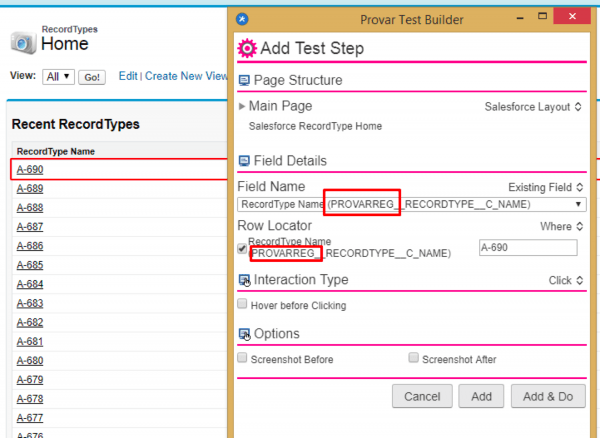Image resolution: width=600 pixels, height=438 pixels.
Task: Click the RecordType Name column header
Action: [56, 151]
